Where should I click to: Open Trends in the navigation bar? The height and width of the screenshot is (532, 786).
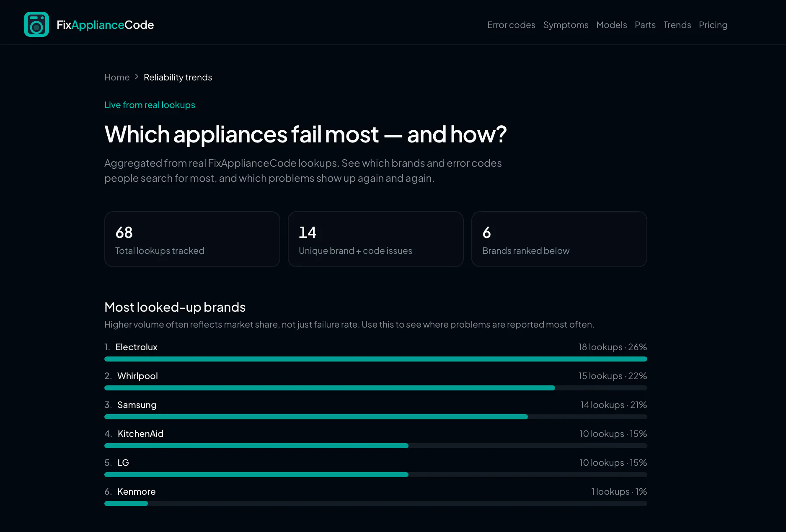[677, 25]
